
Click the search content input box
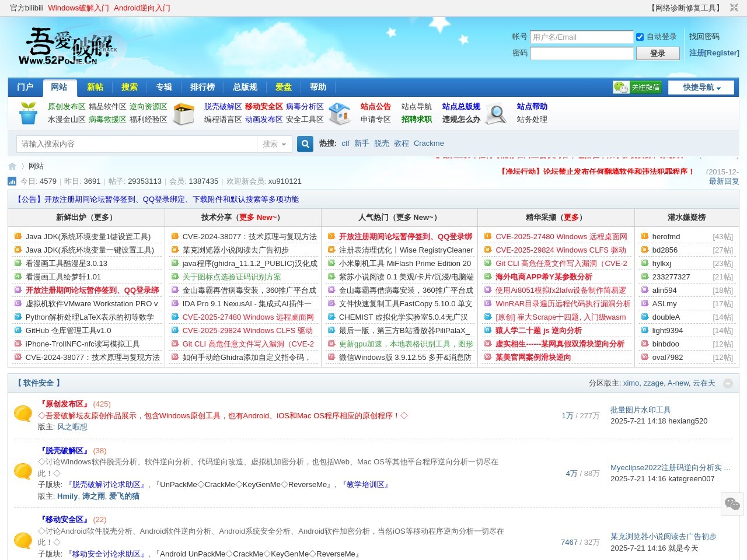[x=137, y=144]
